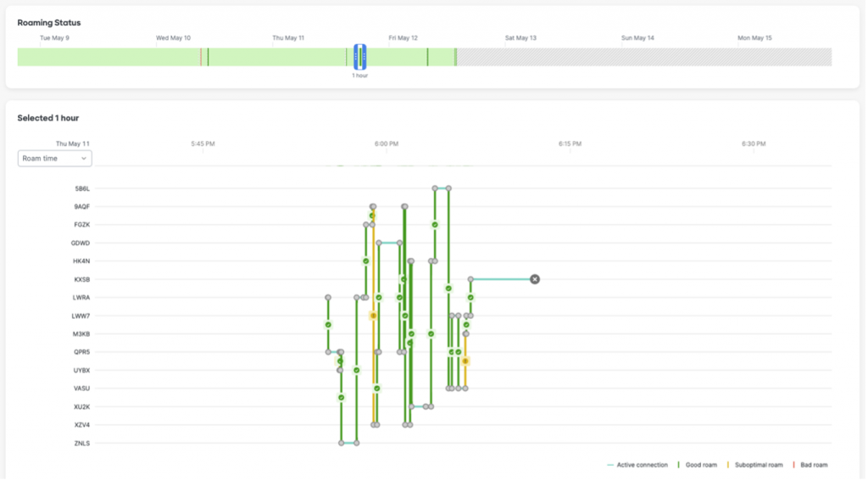Viewport: 868px width, 481px height.
Task: Click the active connection segment on ZNLS row
Action: [x=349, y=443]
